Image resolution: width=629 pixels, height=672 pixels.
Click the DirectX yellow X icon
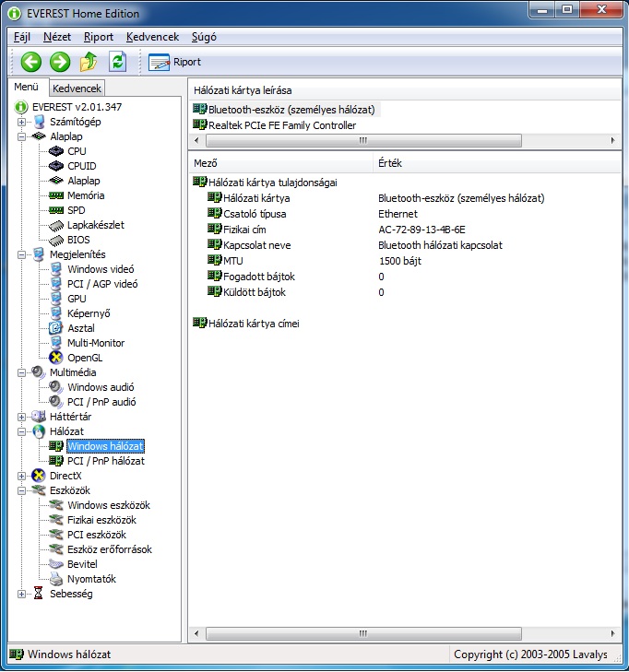click(x=39, y=476)
